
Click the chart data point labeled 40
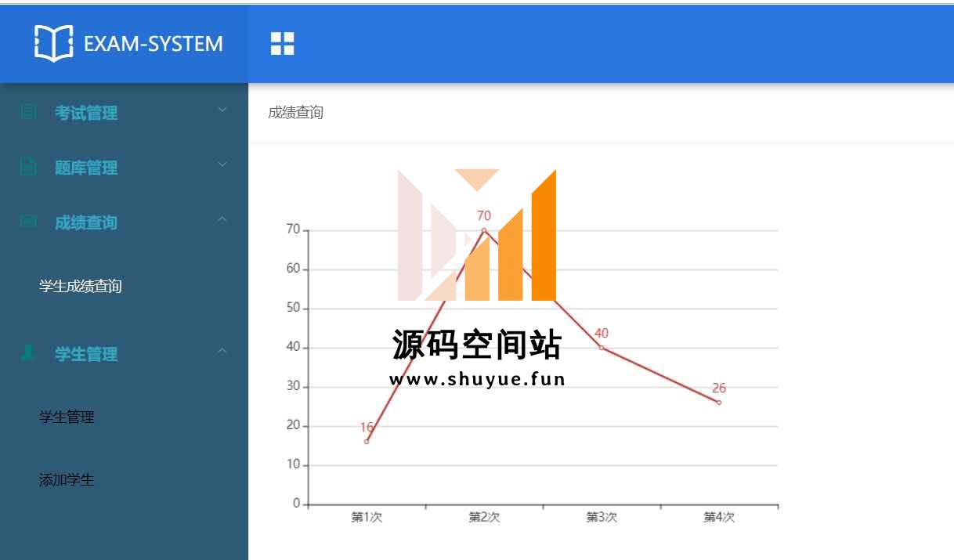(602, 348)
